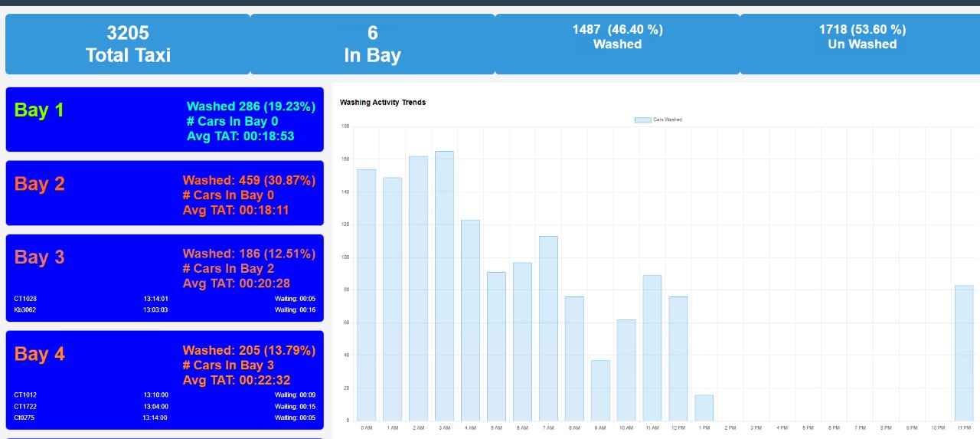Open the Bay 1 panel
Image resolution: width=980 pixels, height=439 pixels.
(x=165, y=120)
